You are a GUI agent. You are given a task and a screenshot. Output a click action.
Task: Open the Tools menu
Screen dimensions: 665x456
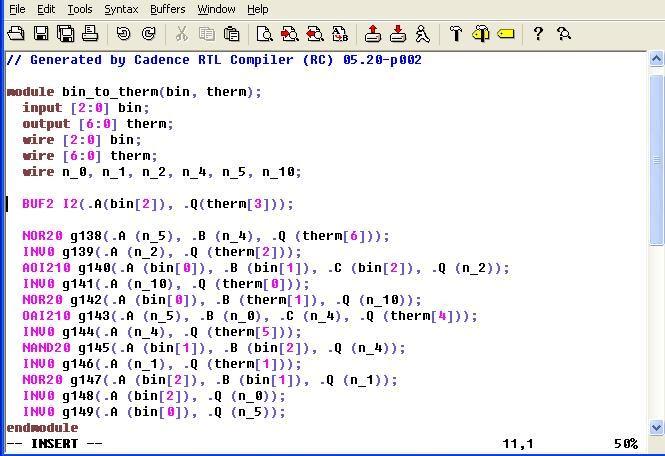(x=80, y=9)
